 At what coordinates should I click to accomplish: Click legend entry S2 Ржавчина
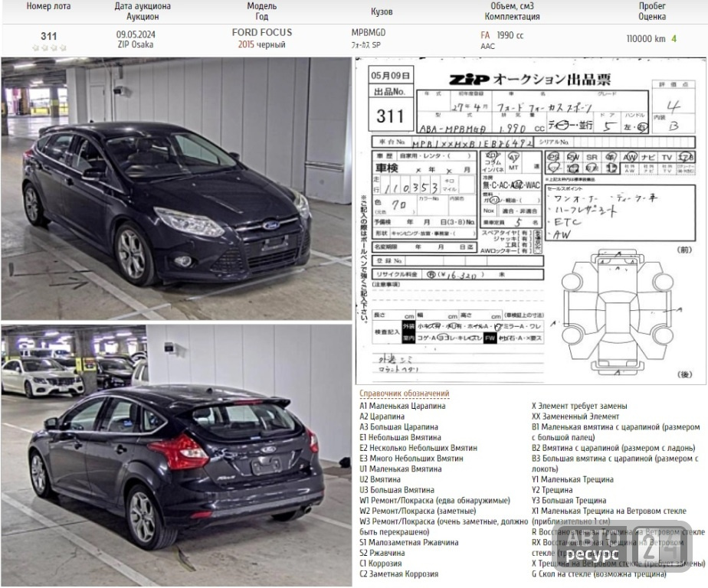382,553
